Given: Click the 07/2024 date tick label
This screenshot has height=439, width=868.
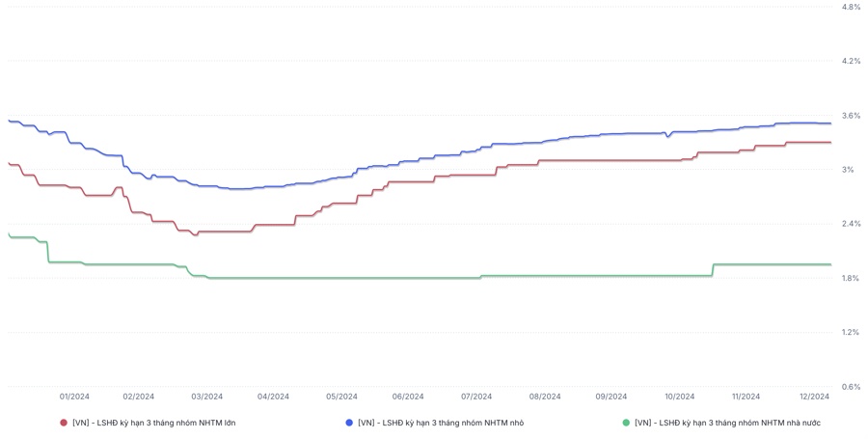Looking at the screenshot, I should 476,397.
